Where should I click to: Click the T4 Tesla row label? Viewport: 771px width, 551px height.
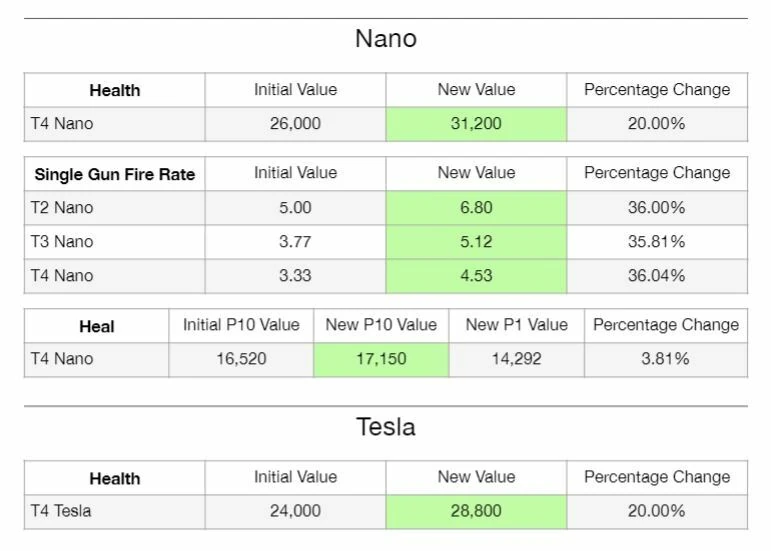click(61, 511)
